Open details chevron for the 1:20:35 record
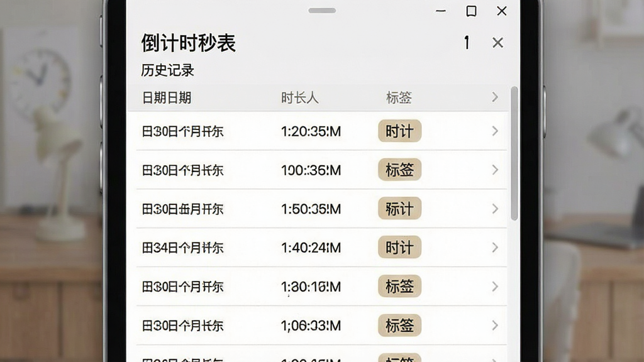644x362 pixels. click(x=495, y=131)
